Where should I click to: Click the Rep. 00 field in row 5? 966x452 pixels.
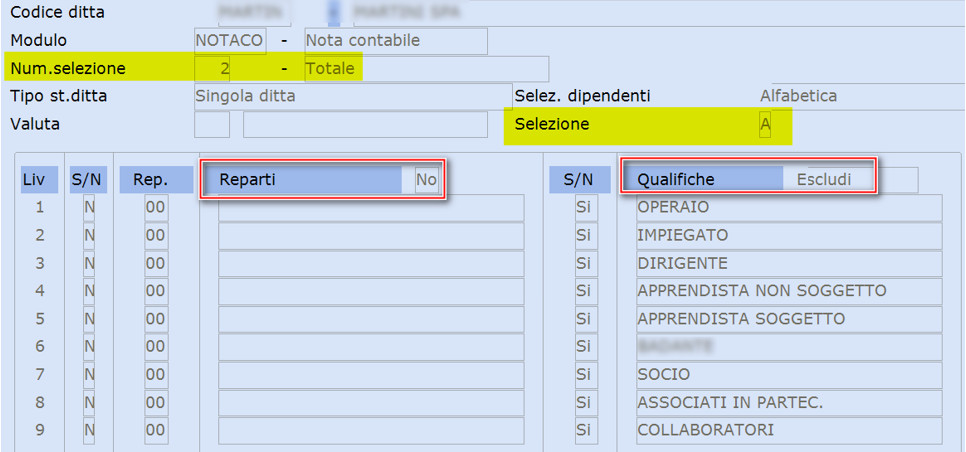(156, 319)
